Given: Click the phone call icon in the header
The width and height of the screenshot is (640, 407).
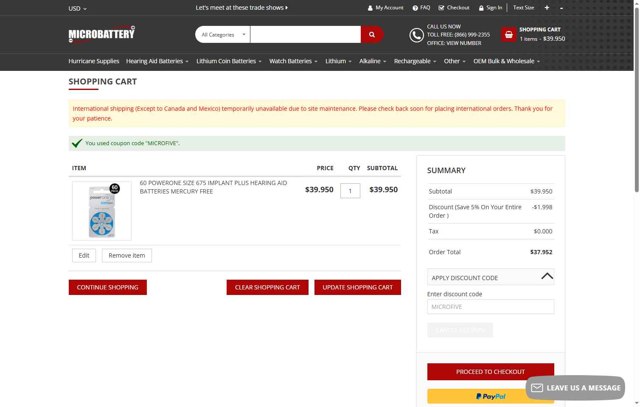Looking at the screenshot, I should (416, 35).
